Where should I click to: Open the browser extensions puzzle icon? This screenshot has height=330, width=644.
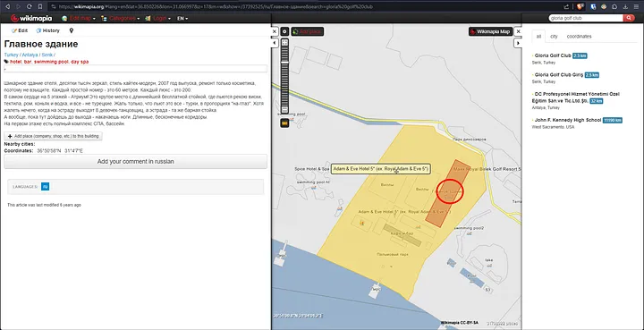coord(614,6)
